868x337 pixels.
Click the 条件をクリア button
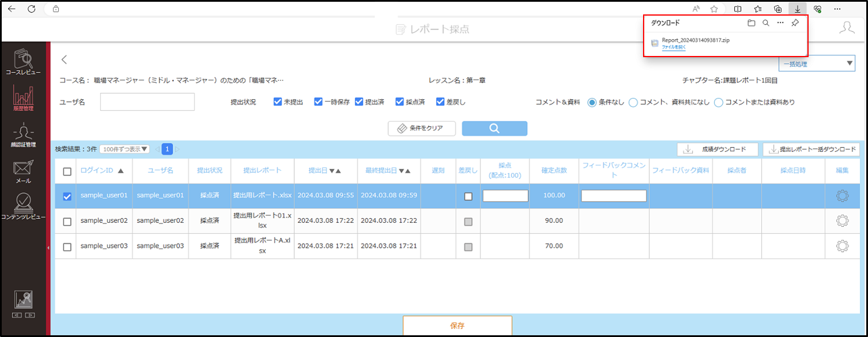coord(422,128)
